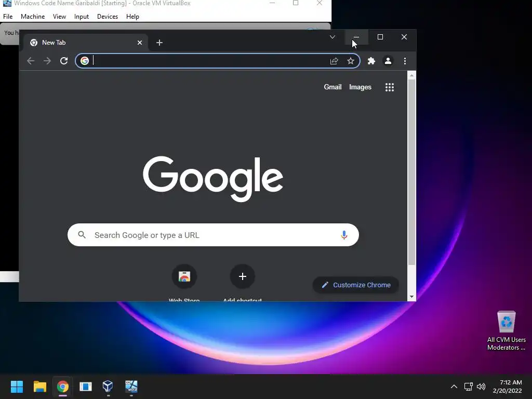Image resolution: width=532 pixels, height=399 pixels.
Task: Click the scrollbar up arrow in Chrome
Action: click(411, 75)
